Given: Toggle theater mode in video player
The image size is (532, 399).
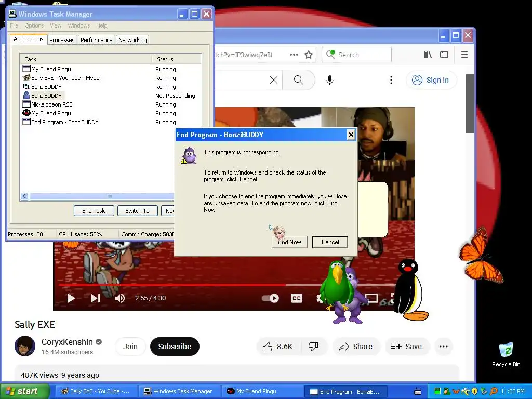Looking at the screenshot, I should click(371, 298).
